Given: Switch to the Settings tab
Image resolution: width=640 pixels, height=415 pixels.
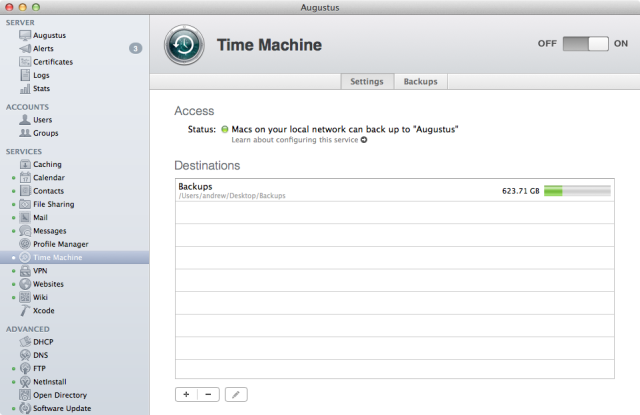Looking at the screenshot, I should point(367,81).
